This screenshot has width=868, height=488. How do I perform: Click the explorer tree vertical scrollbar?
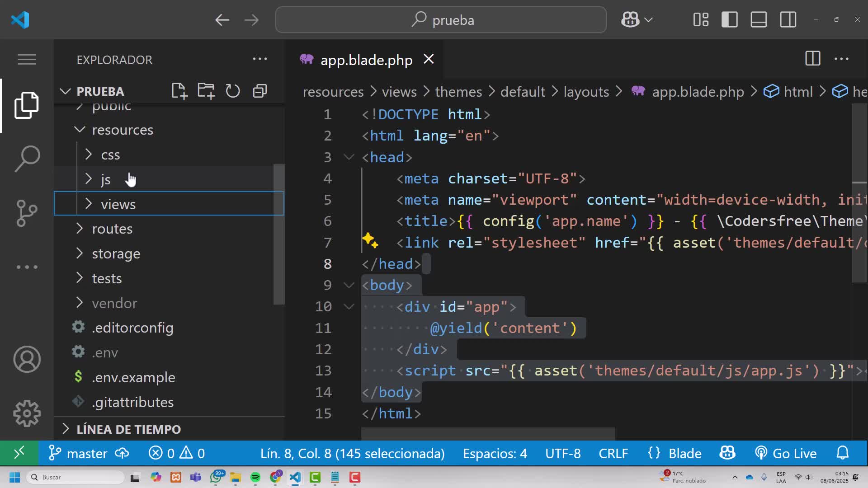(x=279, y=234)
